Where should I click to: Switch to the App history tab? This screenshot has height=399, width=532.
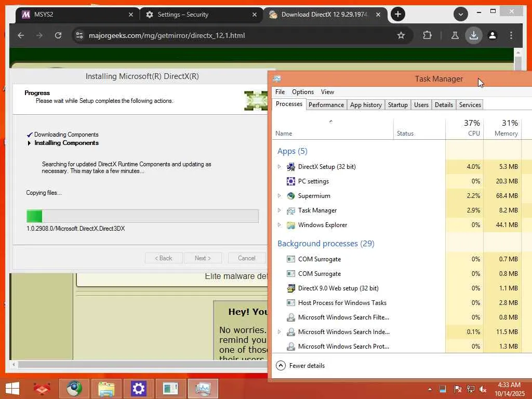click(366, 105)
